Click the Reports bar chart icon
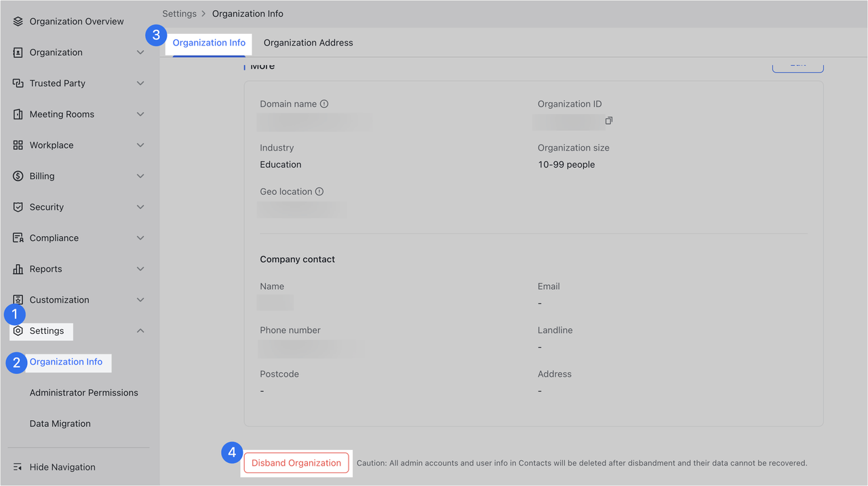Image resolution: width=868 pixels, height=486 pixels. 18,269
